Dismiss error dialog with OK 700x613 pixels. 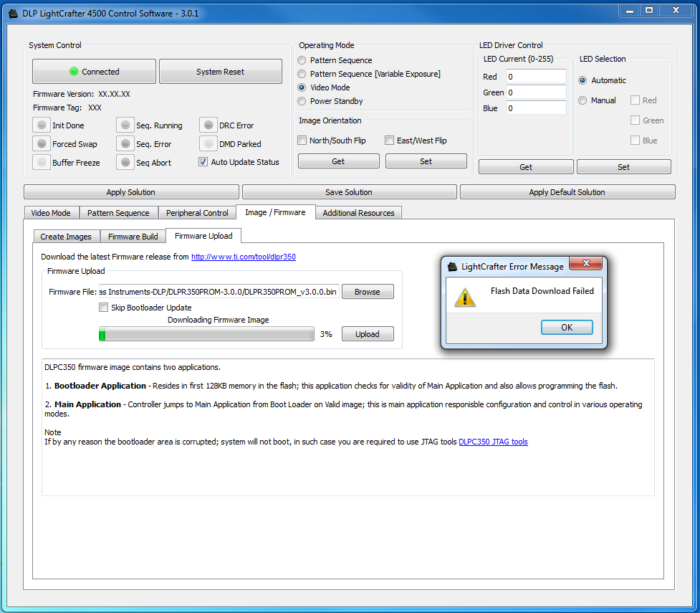(567, 328)
